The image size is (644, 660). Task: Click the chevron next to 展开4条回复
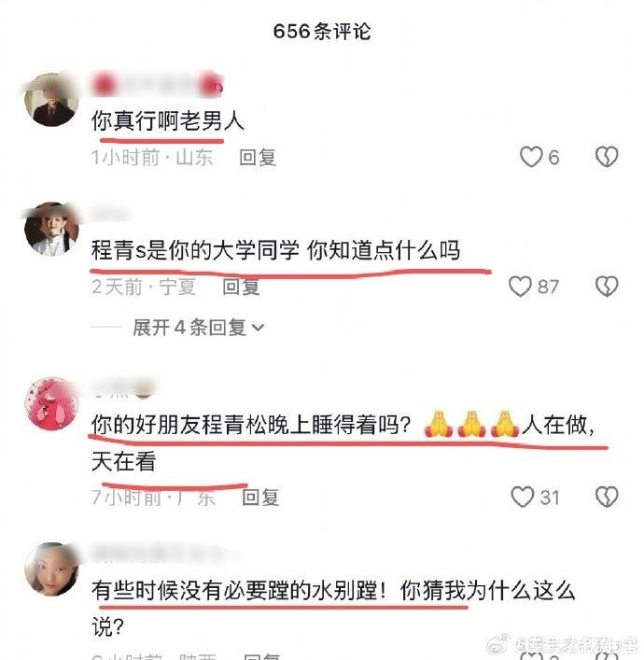[x=258, y=328]
